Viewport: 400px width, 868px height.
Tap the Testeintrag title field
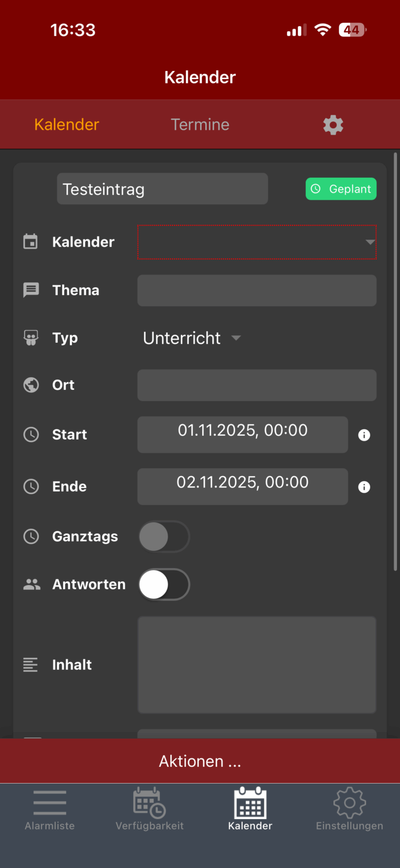(x=162, y=189)
